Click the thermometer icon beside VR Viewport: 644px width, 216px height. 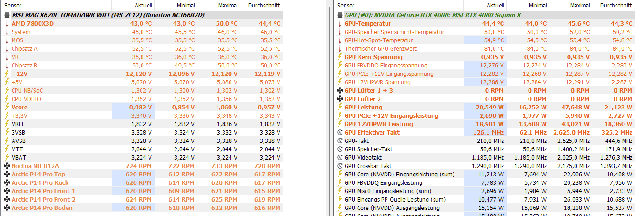pos(7,57)
